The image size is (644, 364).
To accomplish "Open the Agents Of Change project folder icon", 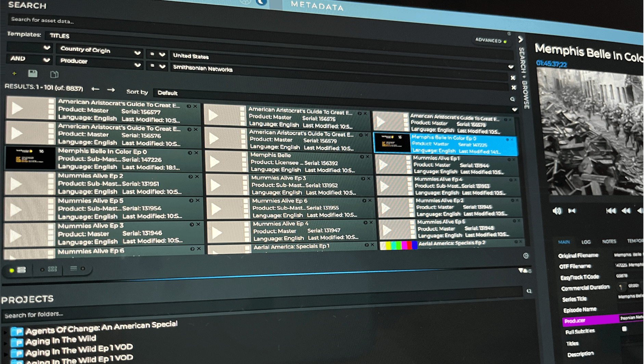I will 16,331.
